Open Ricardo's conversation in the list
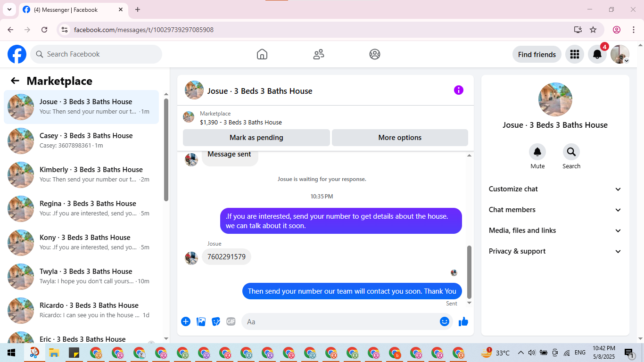644x362 pixels. click(x=81, y=311)
